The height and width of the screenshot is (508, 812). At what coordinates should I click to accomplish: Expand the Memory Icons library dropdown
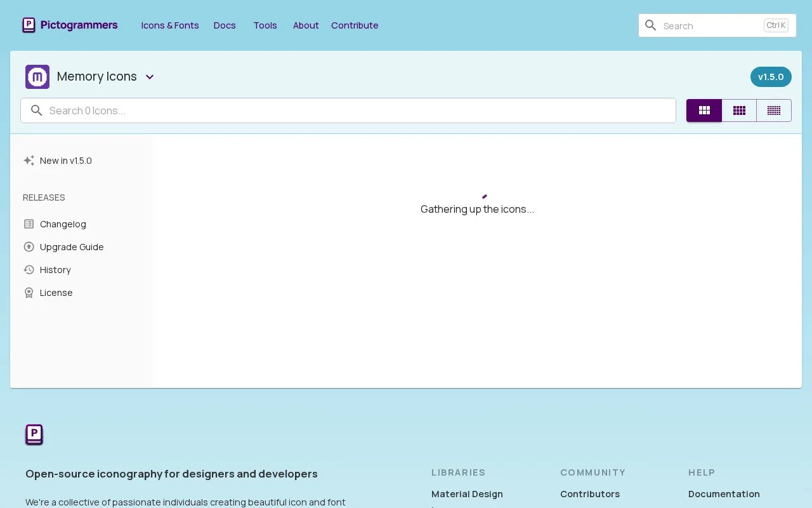pyautogui.click(x=150, y=77)
